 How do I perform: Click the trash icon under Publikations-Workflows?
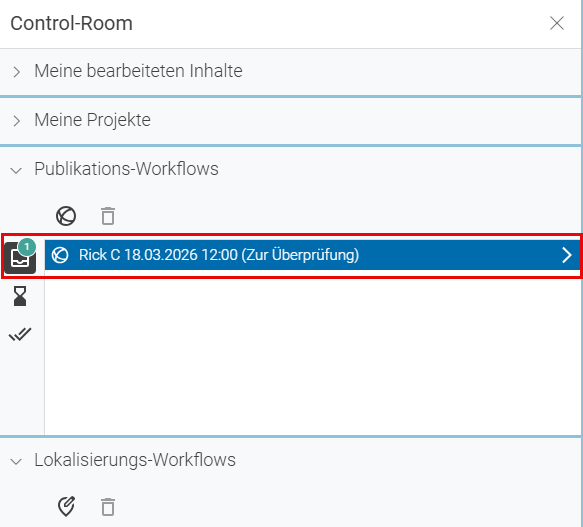(x=108, y=216)
